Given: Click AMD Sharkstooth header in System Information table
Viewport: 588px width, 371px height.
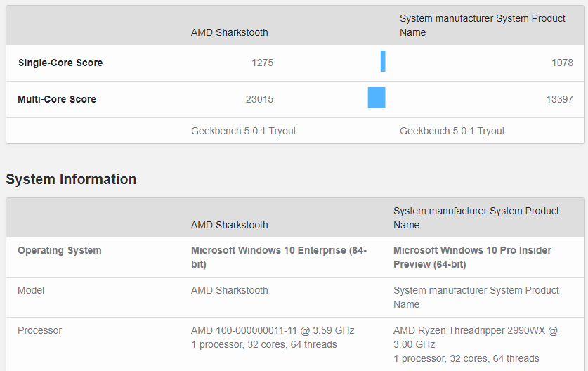Looking at the screenshot, I should (x=230, y=225).
